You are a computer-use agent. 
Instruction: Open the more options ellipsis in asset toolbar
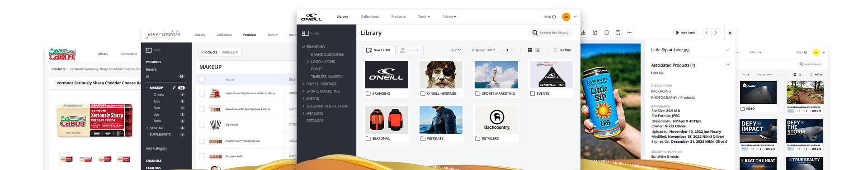pos(629,33)
